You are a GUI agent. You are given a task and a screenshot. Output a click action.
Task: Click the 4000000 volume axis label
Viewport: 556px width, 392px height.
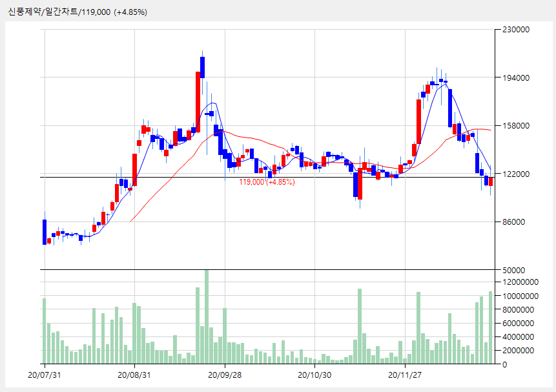point(519,336)
